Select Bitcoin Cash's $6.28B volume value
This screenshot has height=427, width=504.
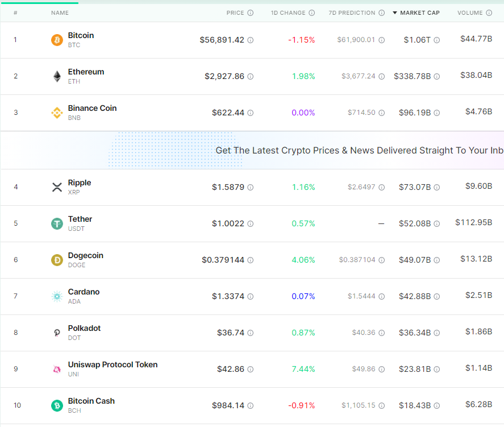click(x=478, y=404)
